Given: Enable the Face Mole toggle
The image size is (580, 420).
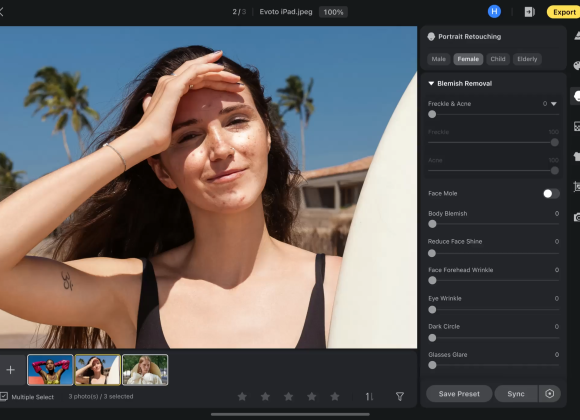Looking at the screenshot, I should 551,194.
